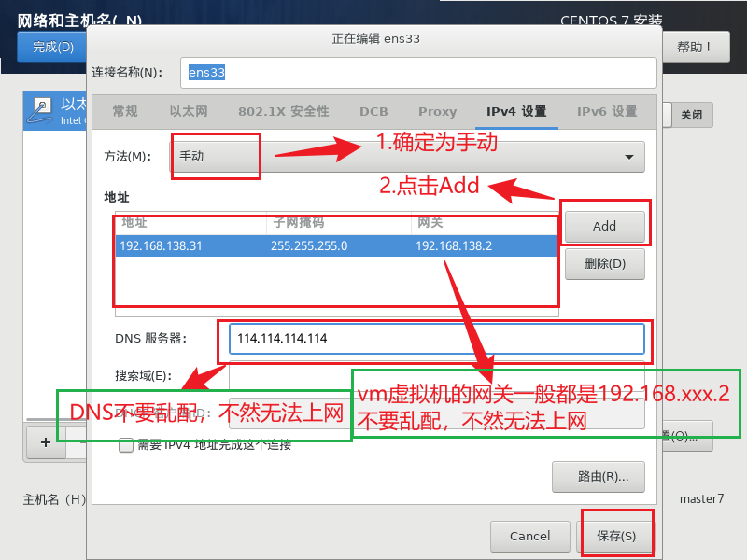Select the DCB tab
The image size is (747, 560).
point(373,111)
